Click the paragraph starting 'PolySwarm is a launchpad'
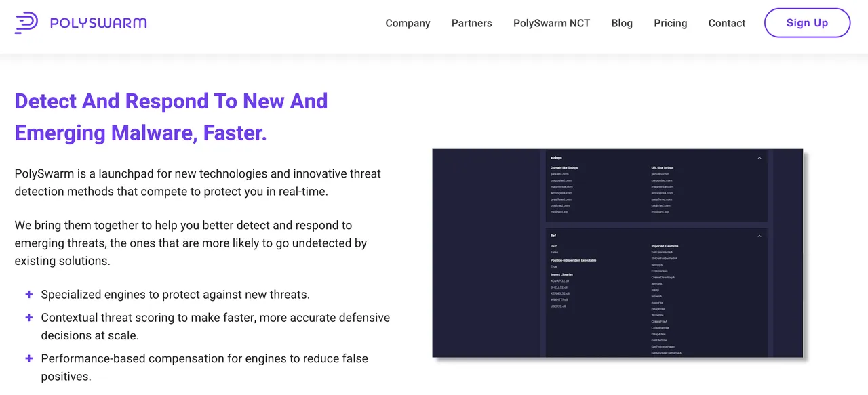Screen dimensions: 868x395 198,182
